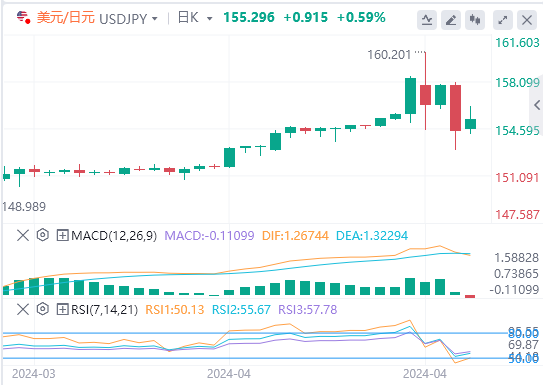Click the 147.587 price axis label
Viewport: 543px width, 385px height.
pyautogui.click(x=517, y=215)
